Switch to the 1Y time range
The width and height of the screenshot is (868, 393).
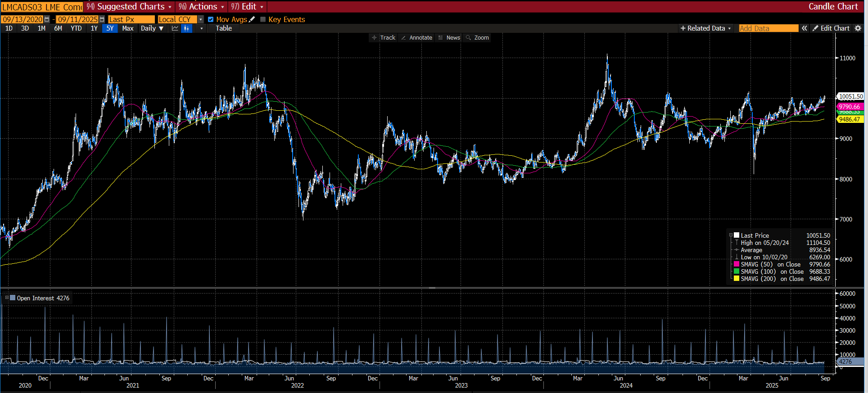coord(94,28)
